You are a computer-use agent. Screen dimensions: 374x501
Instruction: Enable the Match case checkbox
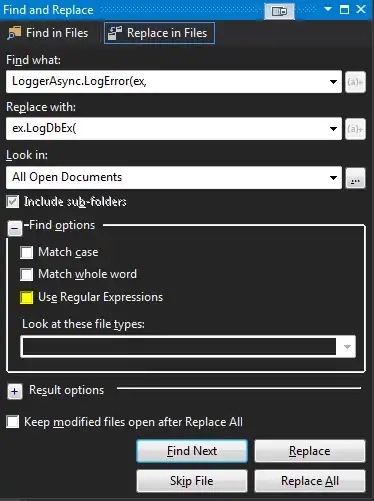point(26,252)
